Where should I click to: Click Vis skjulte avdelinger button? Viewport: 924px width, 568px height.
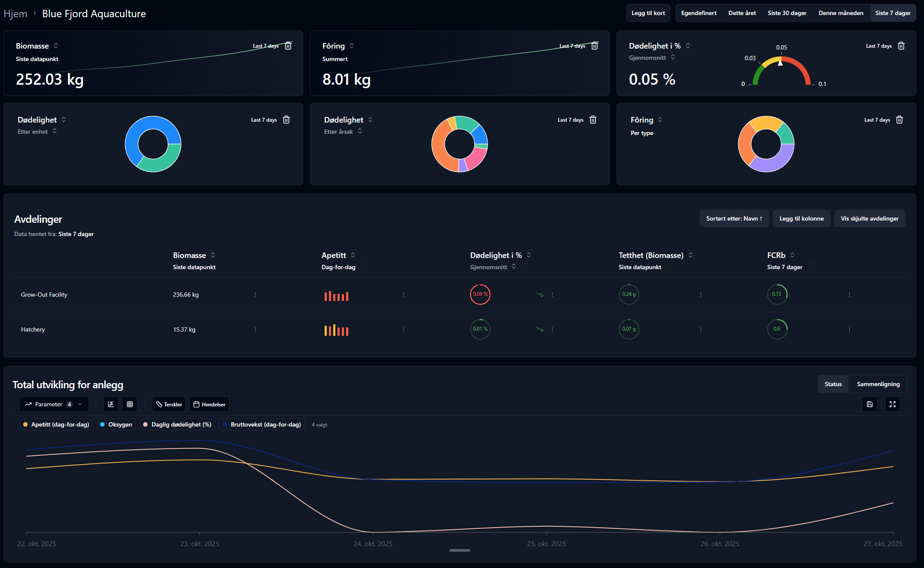869,218
